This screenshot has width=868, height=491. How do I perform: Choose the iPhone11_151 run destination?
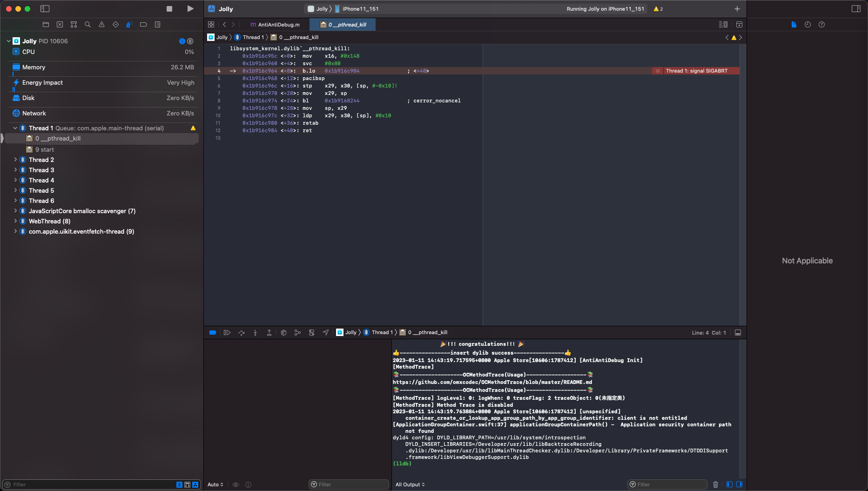pyautogui.click(x=357, y=9)
